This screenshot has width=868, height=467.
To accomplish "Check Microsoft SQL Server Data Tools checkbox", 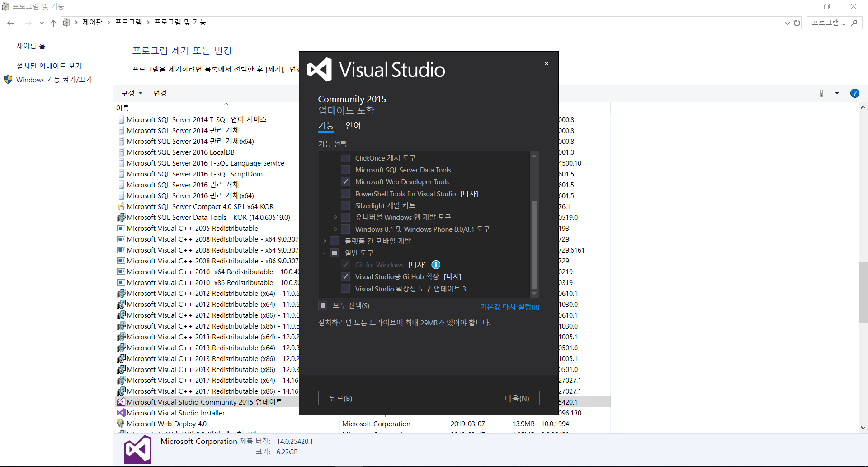I will click(x=345, y=170).
